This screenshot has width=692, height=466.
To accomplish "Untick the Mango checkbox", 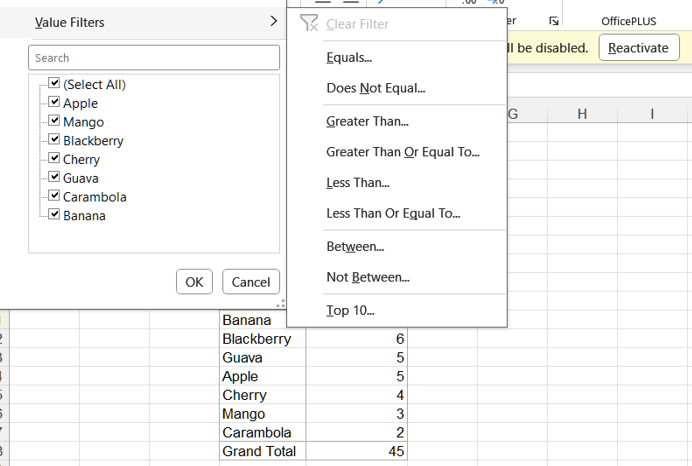I will (55, 122).
